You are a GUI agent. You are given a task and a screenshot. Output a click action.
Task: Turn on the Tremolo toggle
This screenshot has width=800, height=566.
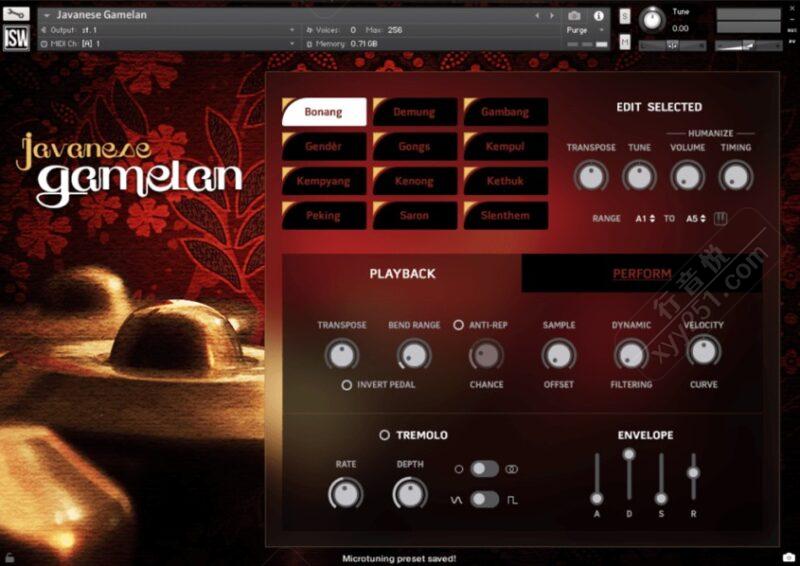point(384,435)
